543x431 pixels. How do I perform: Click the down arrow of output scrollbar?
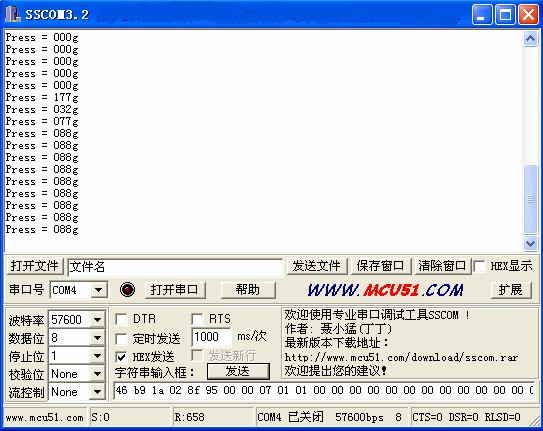tap(530, 243)
